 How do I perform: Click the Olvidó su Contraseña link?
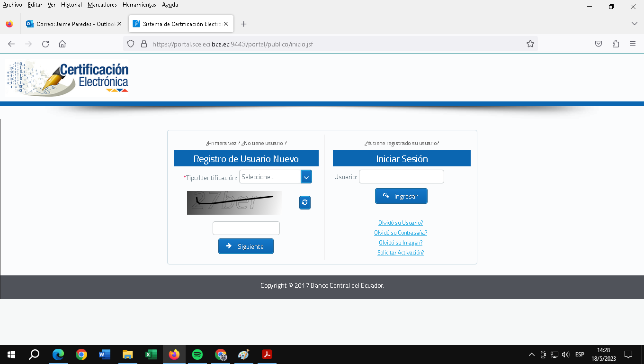coord(401,233)
